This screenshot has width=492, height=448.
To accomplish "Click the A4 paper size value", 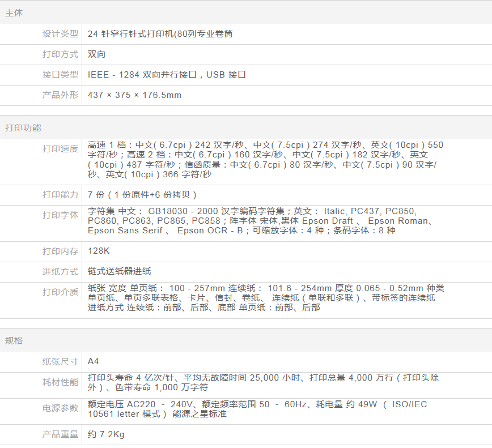I will [x=94, y=361].
